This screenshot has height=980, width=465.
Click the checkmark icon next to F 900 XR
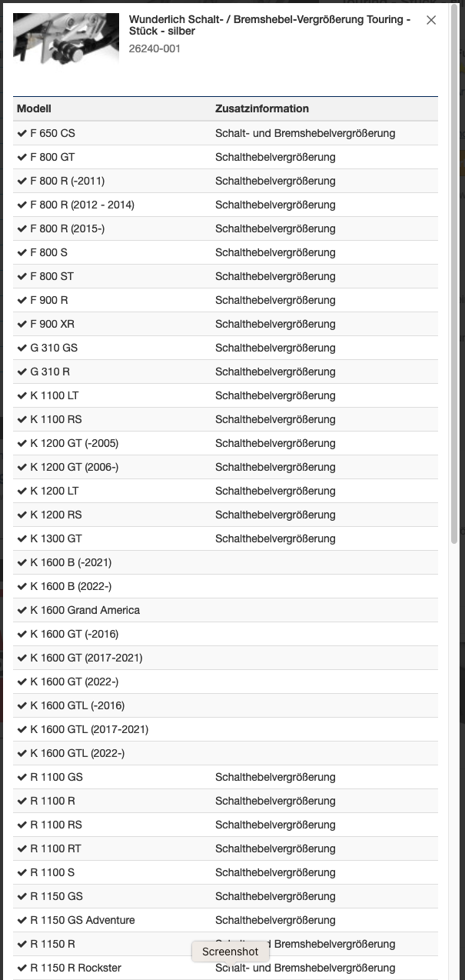(x=22, y=324)
